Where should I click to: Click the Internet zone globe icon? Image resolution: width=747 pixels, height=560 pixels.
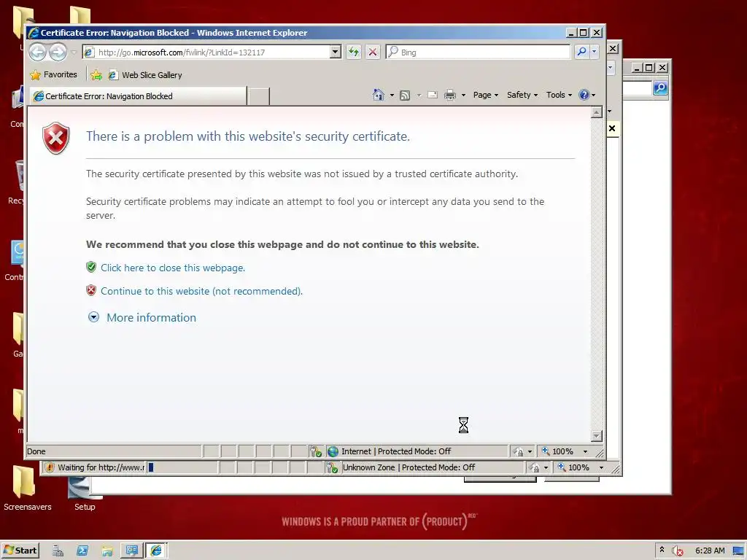tap(333, 451)
